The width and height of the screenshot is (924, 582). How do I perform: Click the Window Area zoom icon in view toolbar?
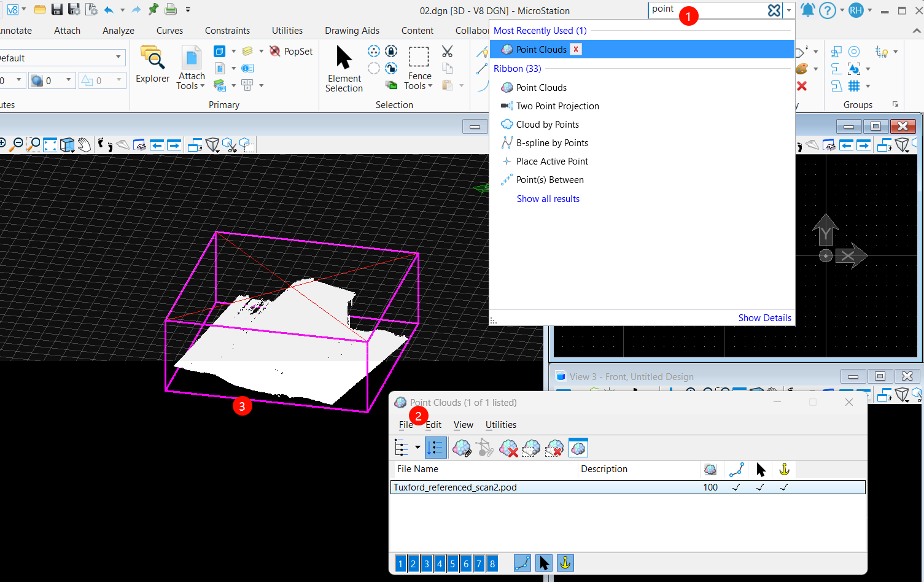34,144
